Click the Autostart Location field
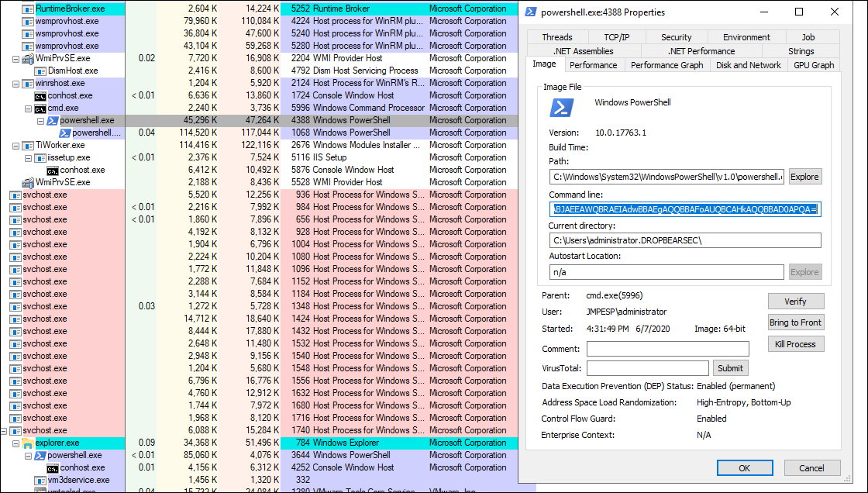Image resolution: width=868 pixels, height=493 pixels. coord(666,272)
